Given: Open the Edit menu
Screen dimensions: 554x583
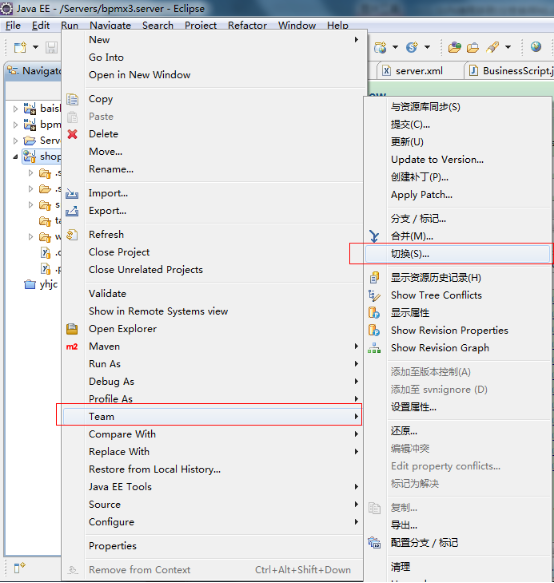Looking at the screenshot, I should 41,25.
